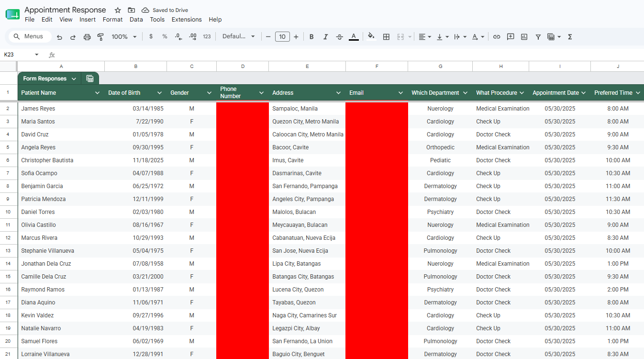The height and width of the screenshot is (359, 644).
Task: Toggle strikethrough formatting
Action: pyautogui.click(x=340, y=37)
